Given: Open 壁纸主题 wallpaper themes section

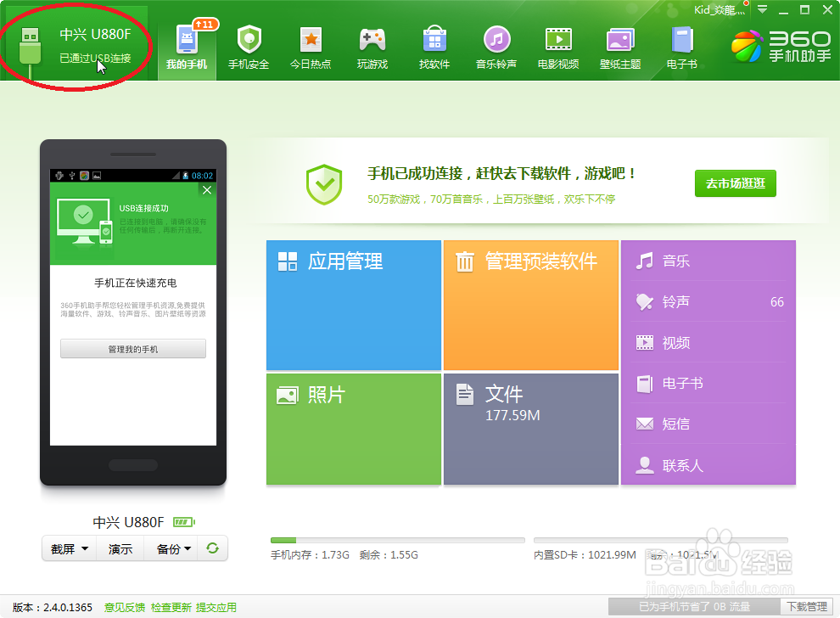Looking at the screenshot, I should click(x=619, y=46).
